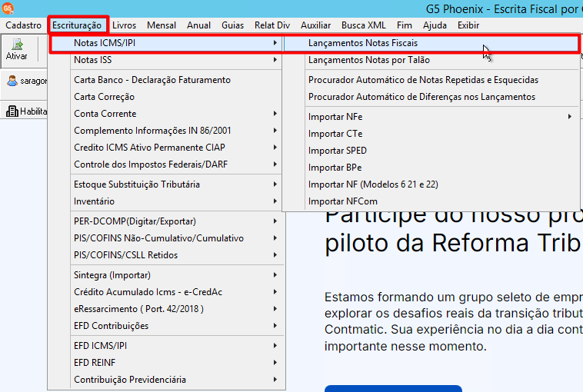
Task: Open the Livros menu
Action: click(124, 25)
